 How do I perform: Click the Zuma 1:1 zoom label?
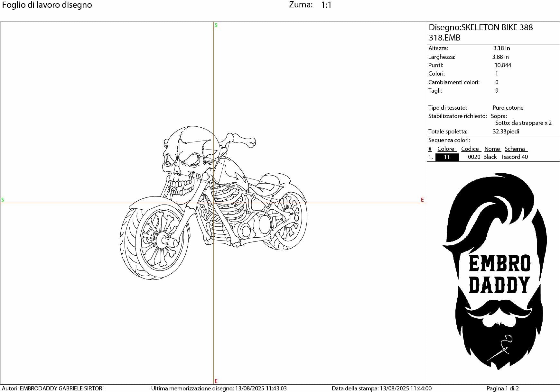click(310, 5)
